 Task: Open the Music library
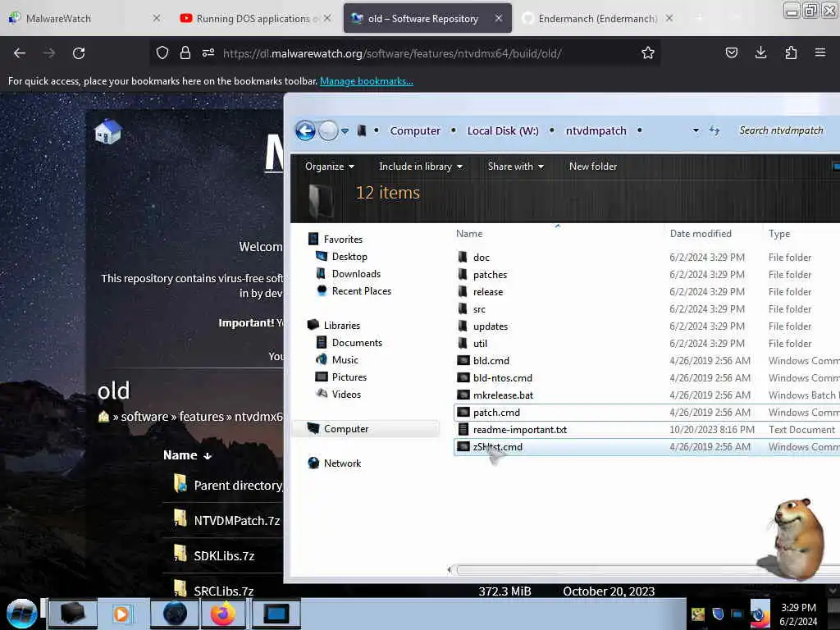click(x=345, y=360)
